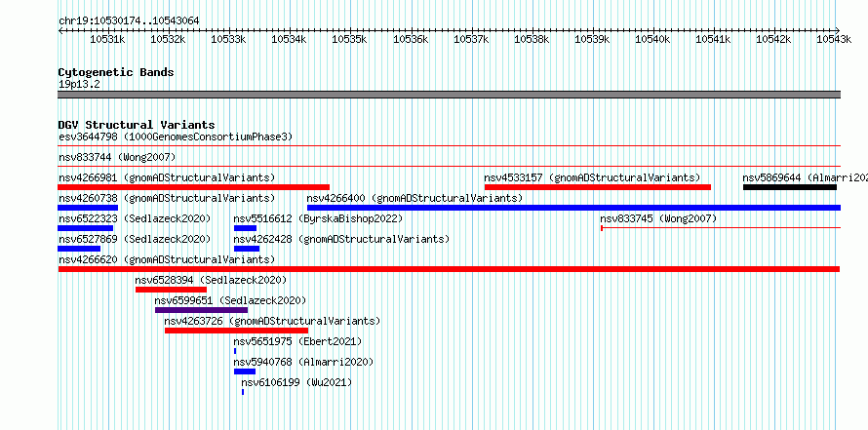The width and height of the screenshot is (868, 430).
Task: Click the blue bar under nsv5516612
Action: coord(245,228)
